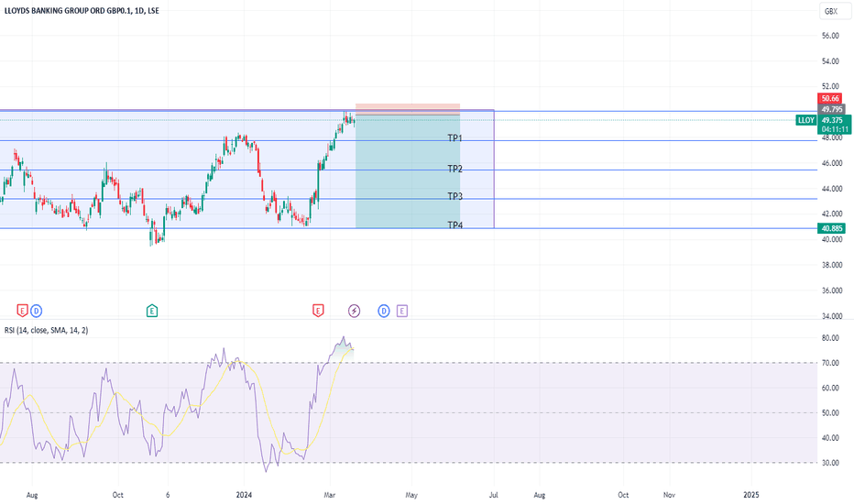
Task: Click the green 40.885 target price label
Action: pyautogui.click(x=831, y=228)
